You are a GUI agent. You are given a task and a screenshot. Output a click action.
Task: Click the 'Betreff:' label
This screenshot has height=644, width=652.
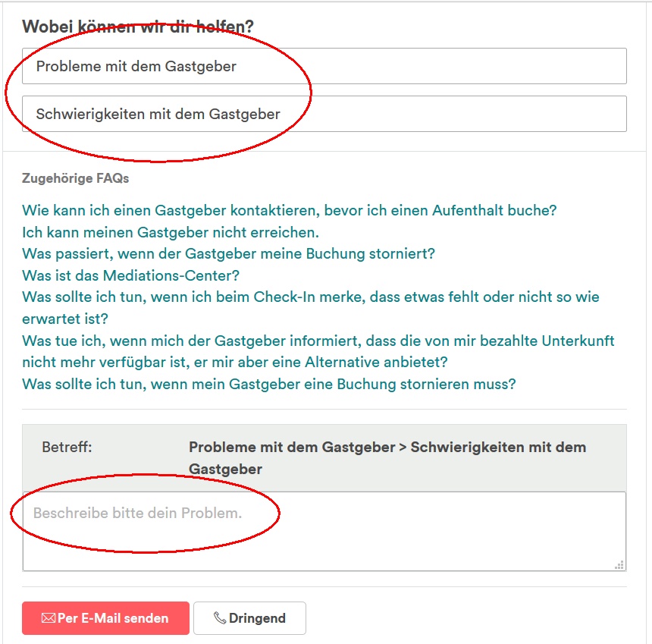pyautogui.click(x=67, y=448)
